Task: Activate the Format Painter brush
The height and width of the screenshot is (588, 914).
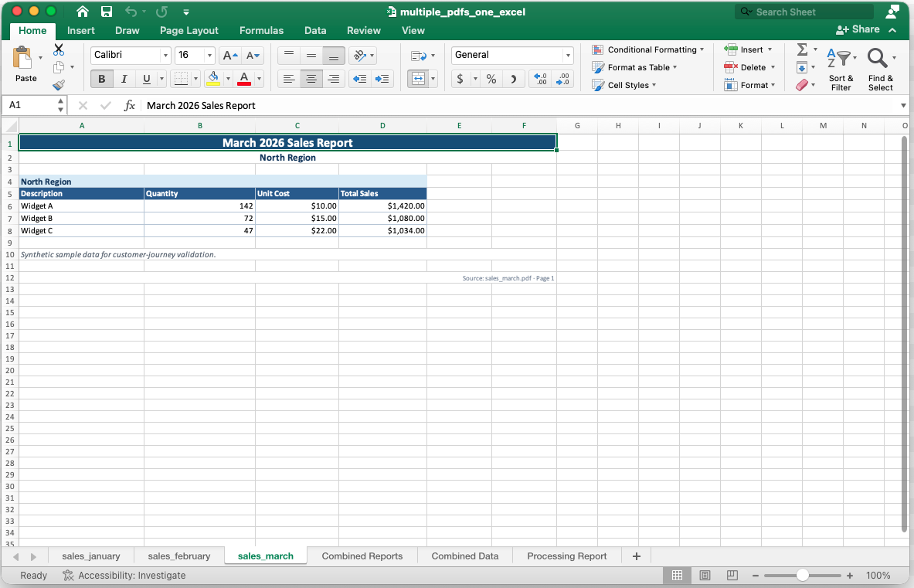Action: click(58, 85)
